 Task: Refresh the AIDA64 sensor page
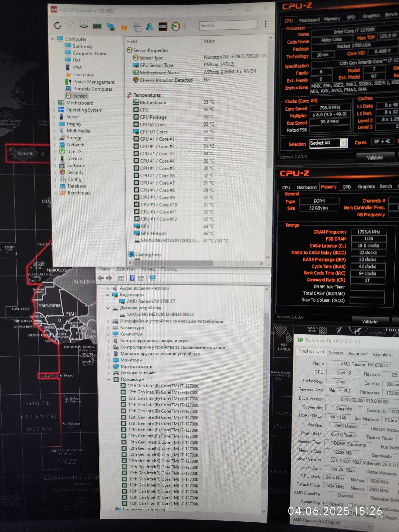pyautogui.click(x=57, y=25)
